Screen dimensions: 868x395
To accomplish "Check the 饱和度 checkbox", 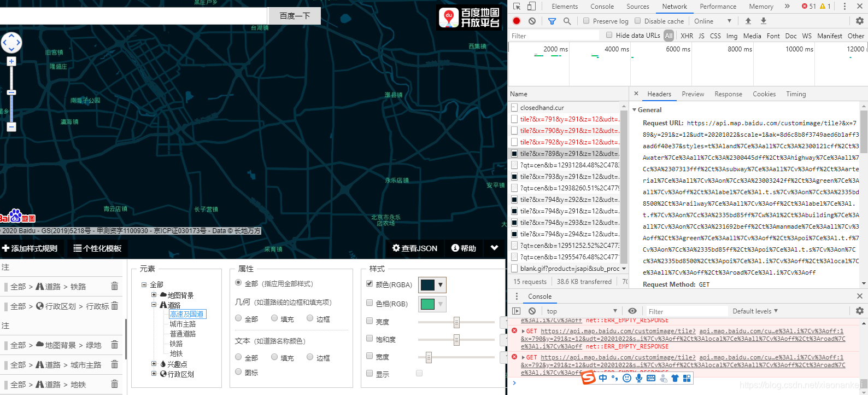I will [x=370, y=339].
